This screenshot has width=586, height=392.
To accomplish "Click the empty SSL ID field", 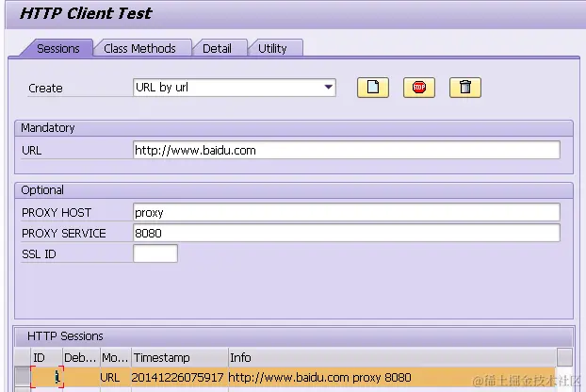I will pyautogui.click(x=155, y=253).
